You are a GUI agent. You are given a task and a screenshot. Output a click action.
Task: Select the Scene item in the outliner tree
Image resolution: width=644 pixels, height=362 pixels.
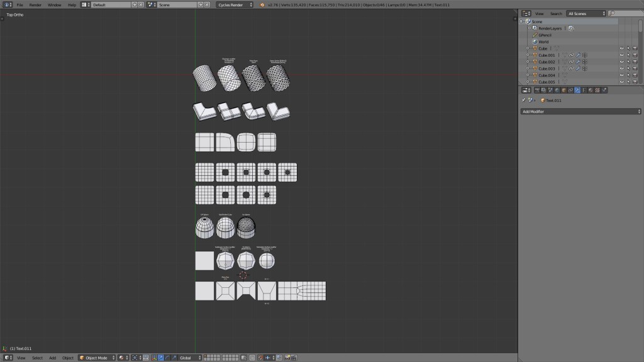[x=538, y=21]
